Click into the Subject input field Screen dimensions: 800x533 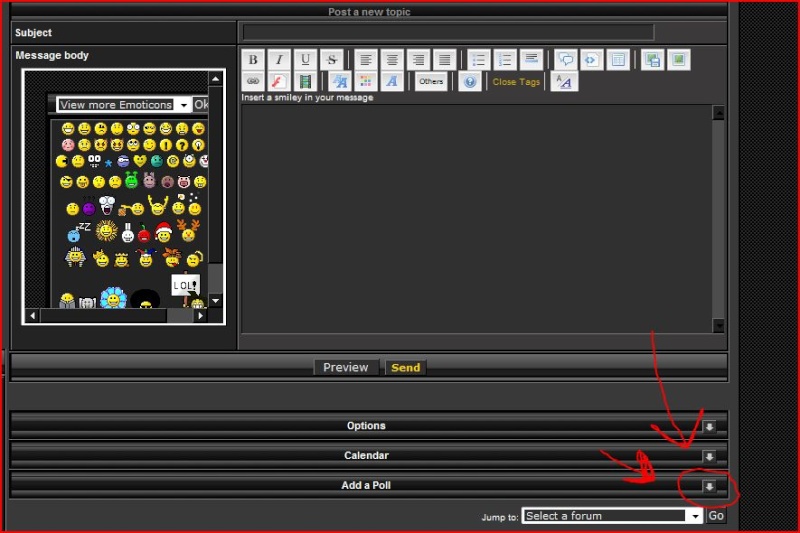pos(448,32)
